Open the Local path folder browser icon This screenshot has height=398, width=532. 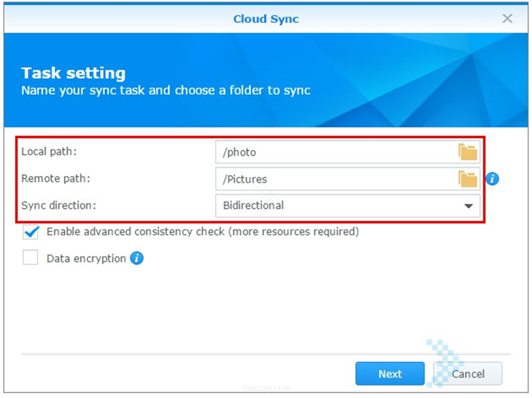point(468,152)
